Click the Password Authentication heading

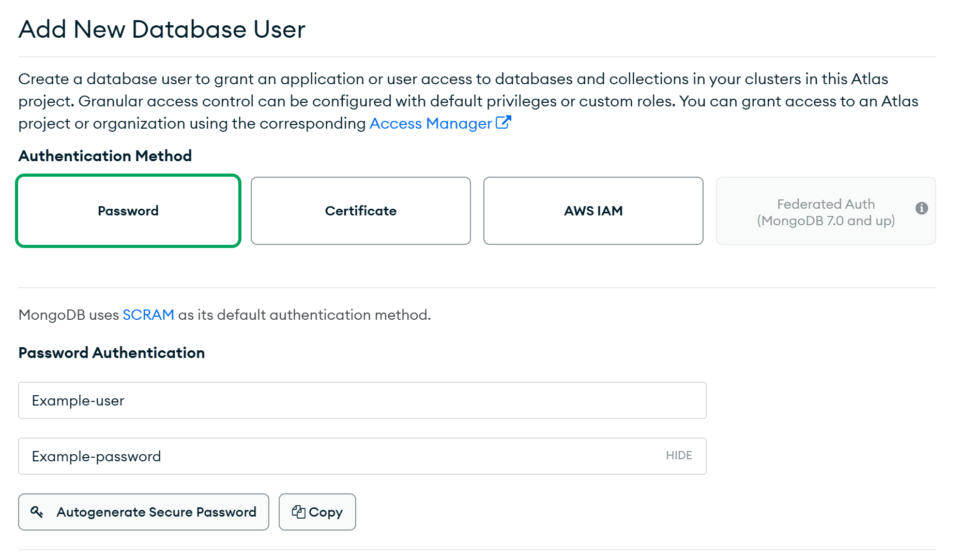(x=112, y=353)
